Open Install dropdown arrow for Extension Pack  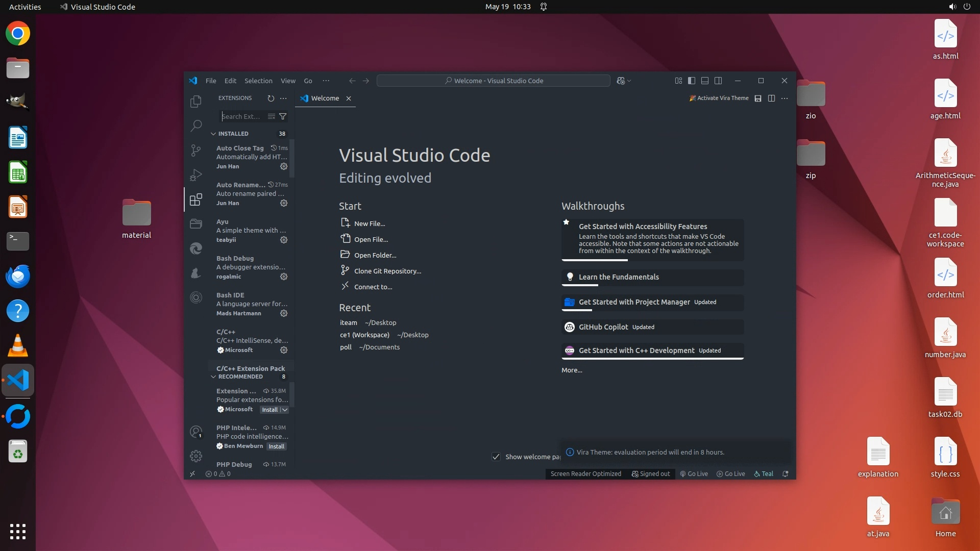click(x=285, y=410)
